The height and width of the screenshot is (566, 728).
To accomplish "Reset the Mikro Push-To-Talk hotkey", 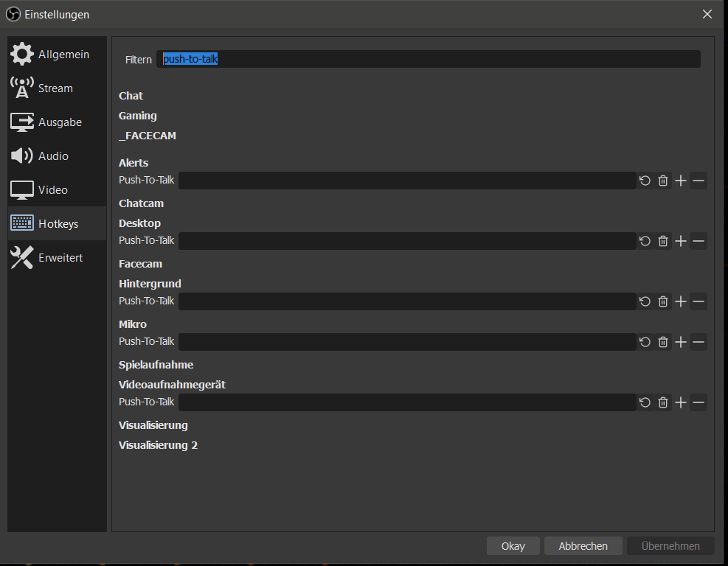I will [x=645, y=342].
